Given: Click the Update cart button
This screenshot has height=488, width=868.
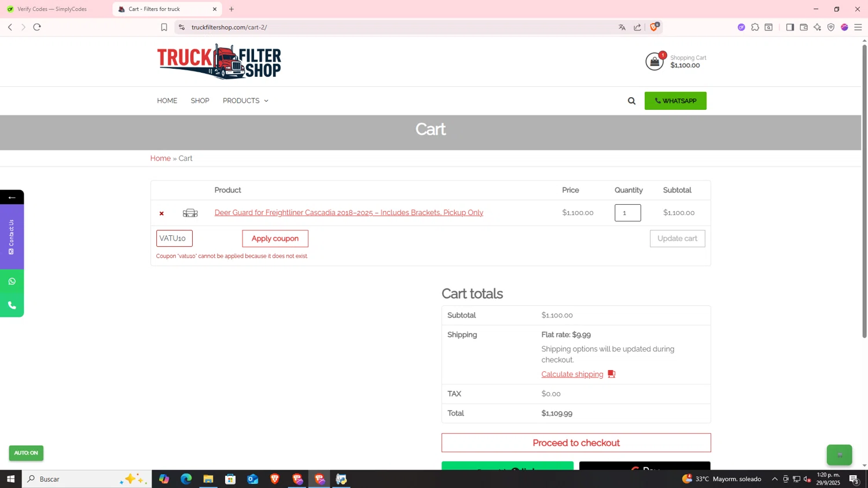Looking at the screenshot, I should pyautogui.click(x=677, y=238).
